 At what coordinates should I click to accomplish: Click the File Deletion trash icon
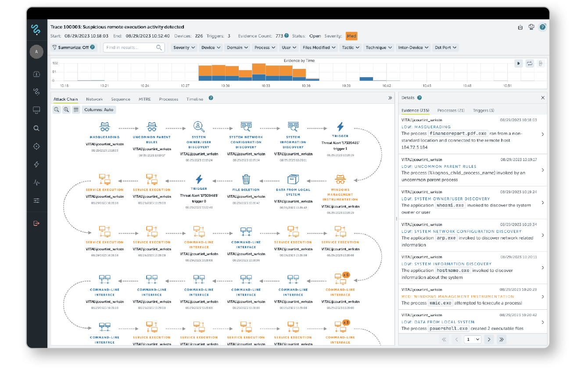click(x=246, y=179)
